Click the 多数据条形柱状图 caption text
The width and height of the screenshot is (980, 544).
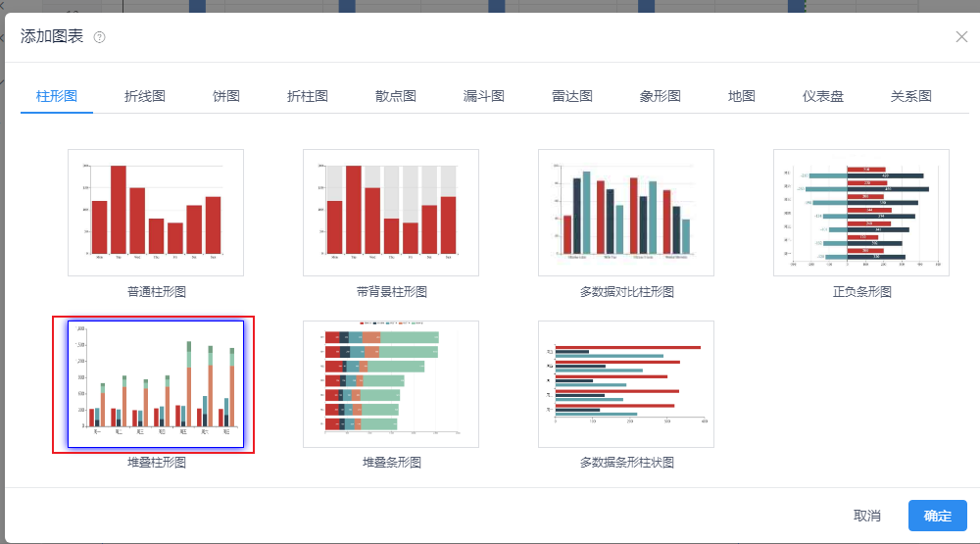(x=627, y=462)
